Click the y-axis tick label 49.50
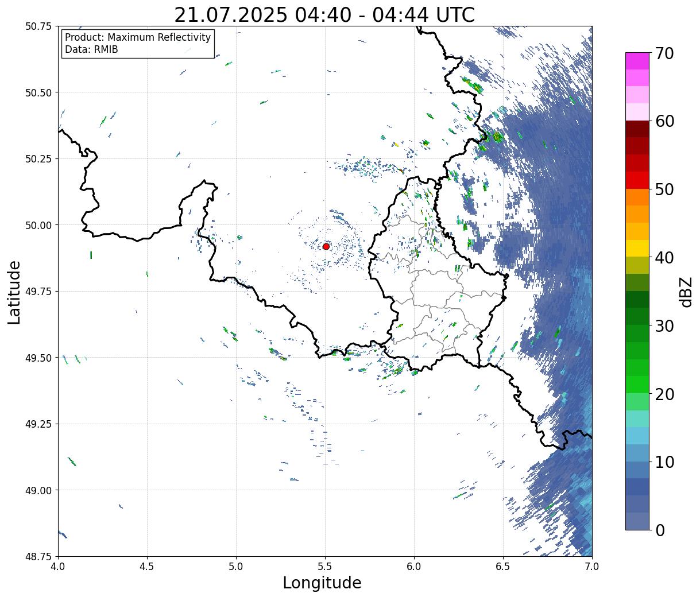700x597 pixels. [38, 358]
